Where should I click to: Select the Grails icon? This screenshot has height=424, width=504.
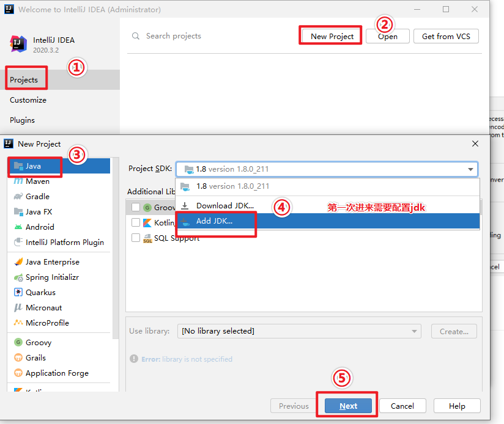point(18,357)
